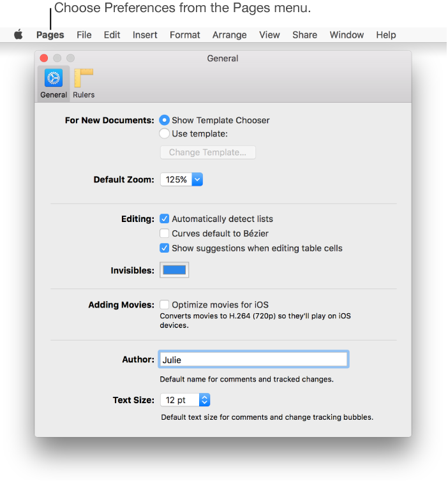Enable Curves default to Bézier
Image resolution: width=448 pixels, height=481 pixels.
pyautogui.click(x=165, y=233)
